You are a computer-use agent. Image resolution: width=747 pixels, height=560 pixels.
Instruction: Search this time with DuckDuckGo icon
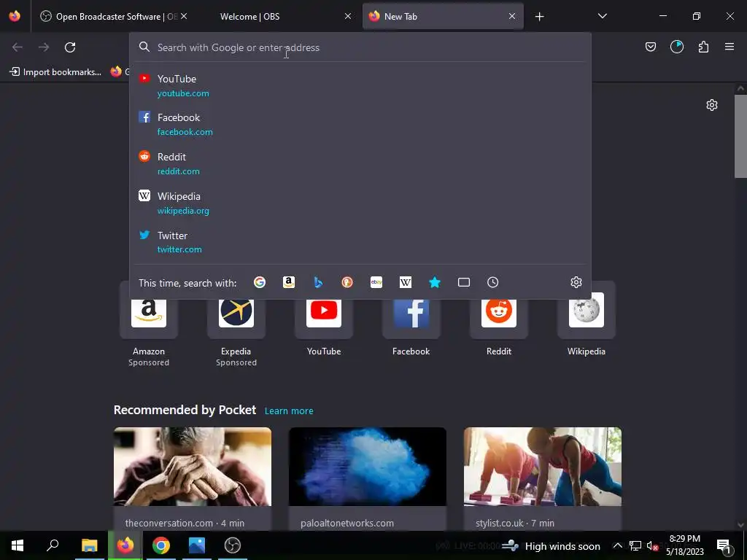(347, 282)
